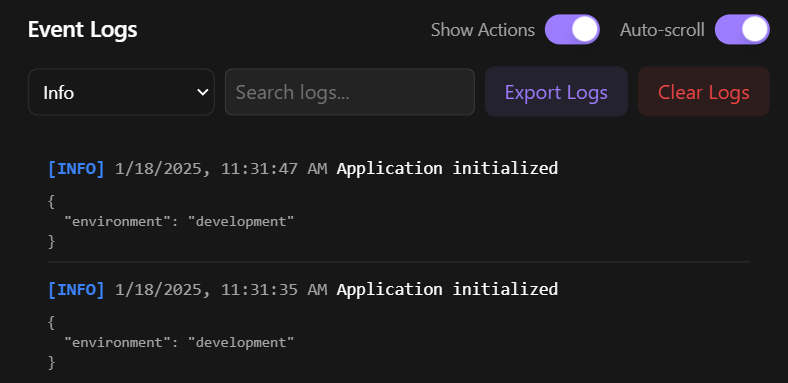Click the 11:31:35 AM timestamp

(274, 290)
